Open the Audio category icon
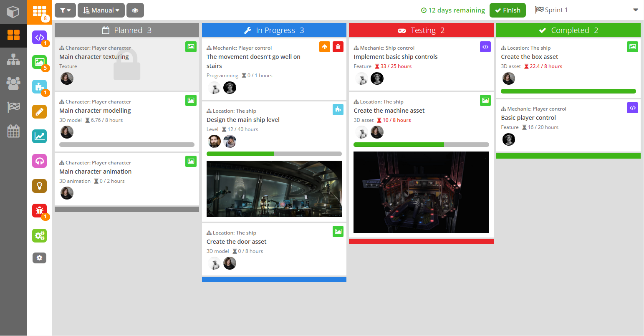The height and width of the screenshot is (336, 644). click(40, 161)
